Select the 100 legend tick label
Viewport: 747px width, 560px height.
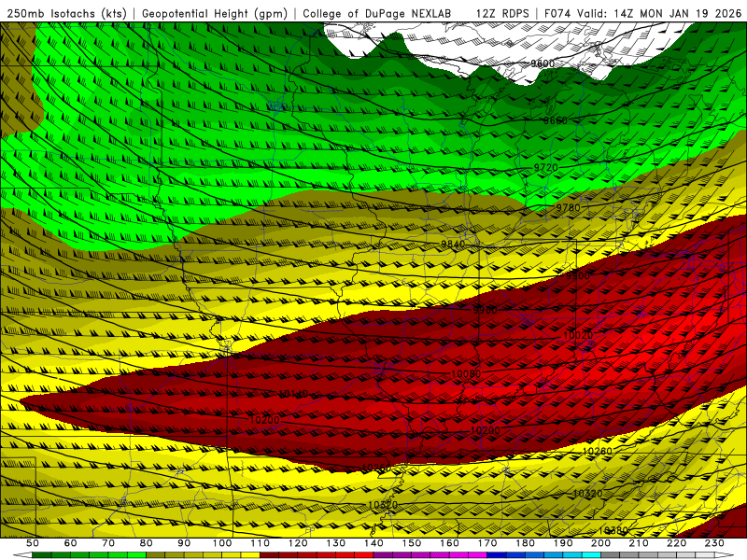222,543
